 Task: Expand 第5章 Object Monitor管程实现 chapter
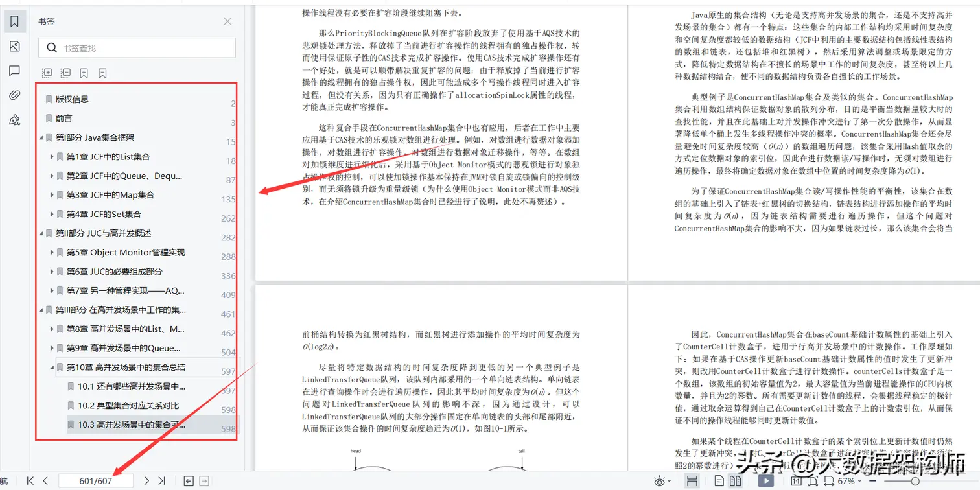tap(52, 252)
